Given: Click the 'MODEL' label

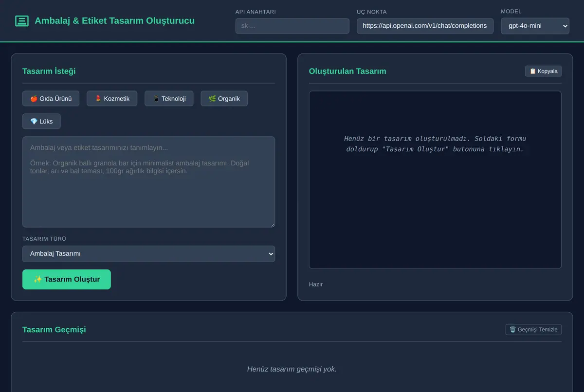Looking at the screenshot, I should click(x=511, y=11).
